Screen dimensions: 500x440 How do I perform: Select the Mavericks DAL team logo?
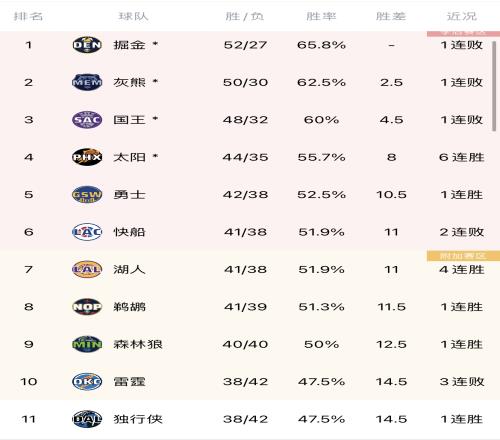point(87,419)
